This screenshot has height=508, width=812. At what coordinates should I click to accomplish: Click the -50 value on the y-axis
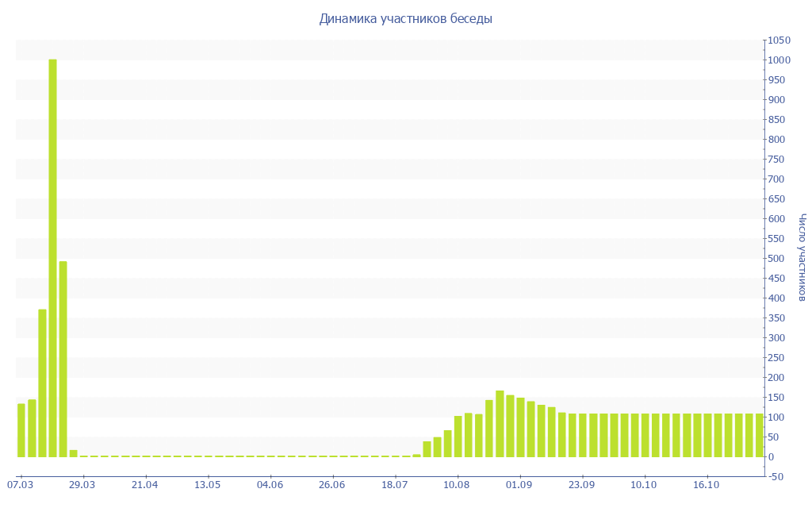click(778, 476)
